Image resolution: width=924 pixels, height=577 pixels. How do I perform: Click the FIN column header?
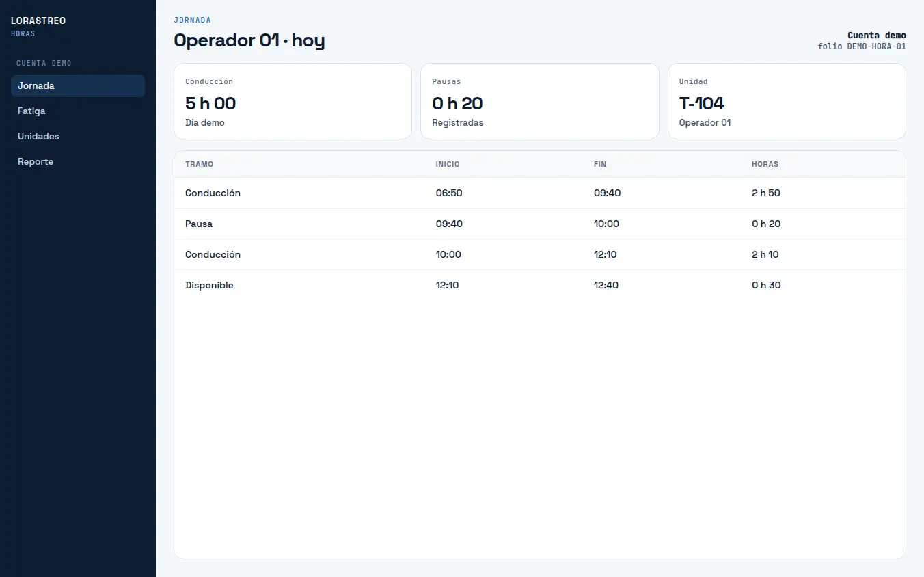click(600, 165)
